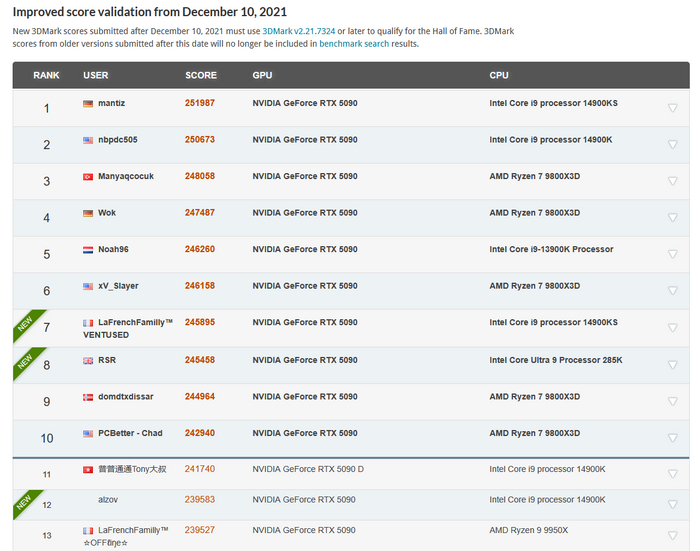The image size is (700, 551).
Task: Click the US flag next to nbpdc505
Action: (88, 140)
